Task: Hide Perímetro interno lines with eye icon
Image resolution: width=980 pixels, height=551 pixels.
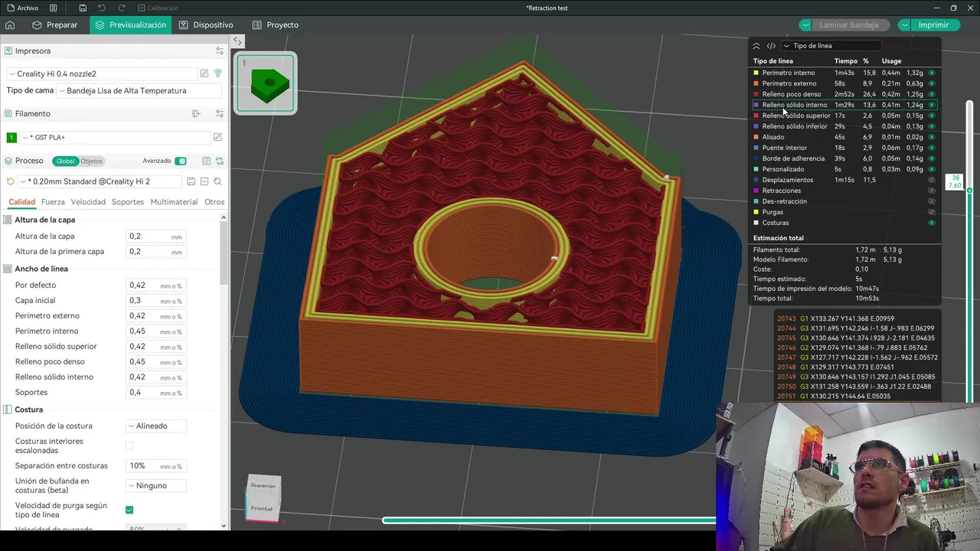Action: pos(932,73)
